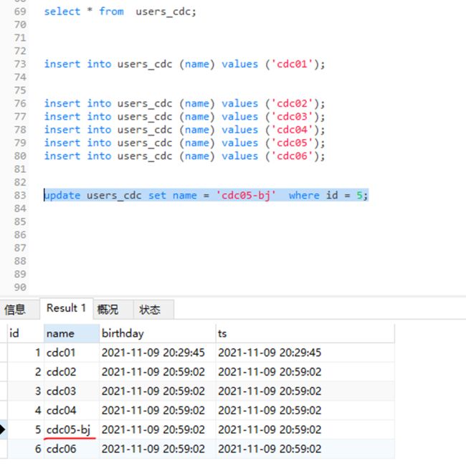Select the cdc02 name cell
The image size is (466, 476).
coord(72,372)
